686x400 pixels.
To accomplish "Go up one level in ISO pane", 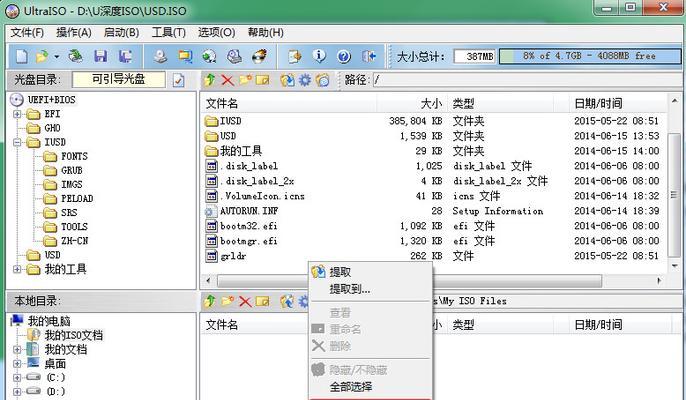I will (x=210, y=80).
